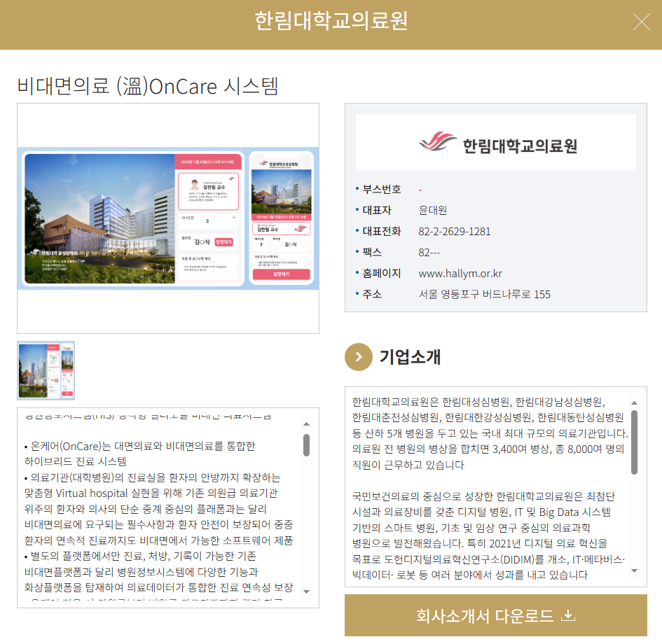This screenshot has height=644, width=662.
Task: Click the product description scrollbar thumb
Action: (307, 445)
